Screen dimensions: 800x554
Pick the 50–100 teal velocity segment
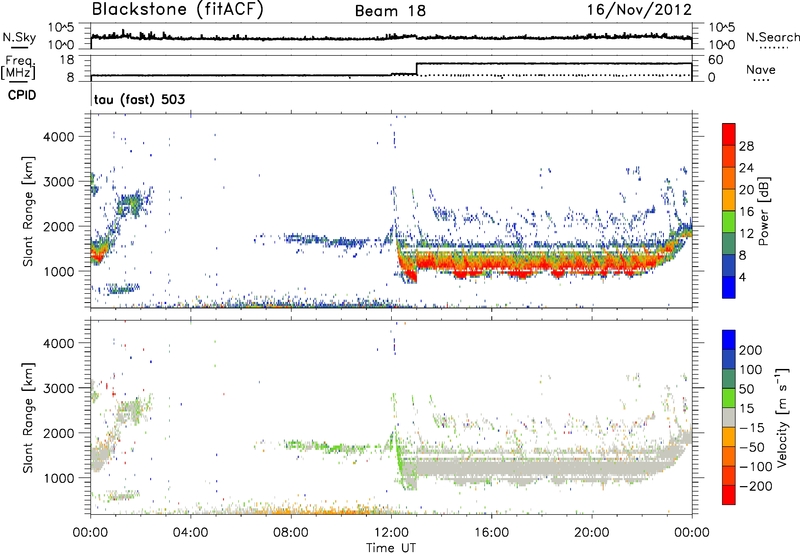pos(729,379)
